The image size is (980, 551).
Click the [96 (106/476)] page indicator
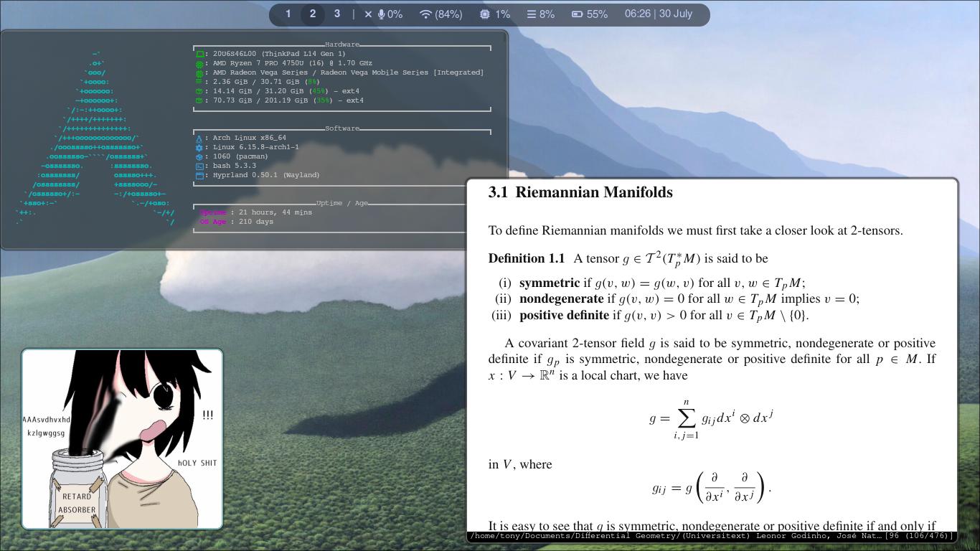click(920, 536)
